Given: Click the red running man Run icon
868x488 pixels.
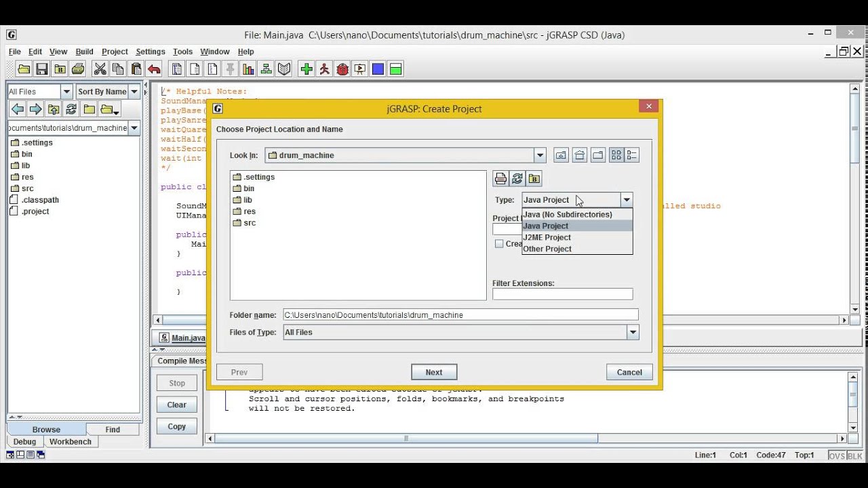Looking at the screenshot, I should tap(325, 68).
